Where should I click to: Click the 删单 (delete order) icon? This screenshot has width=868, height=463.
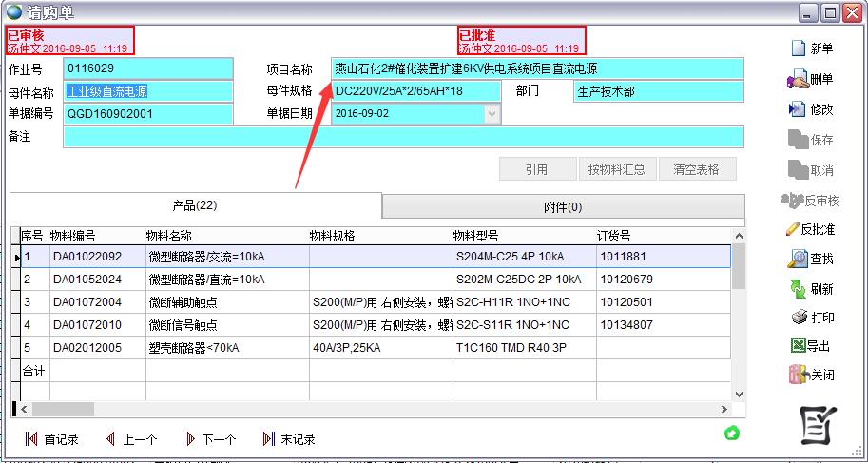coord(797,79)
